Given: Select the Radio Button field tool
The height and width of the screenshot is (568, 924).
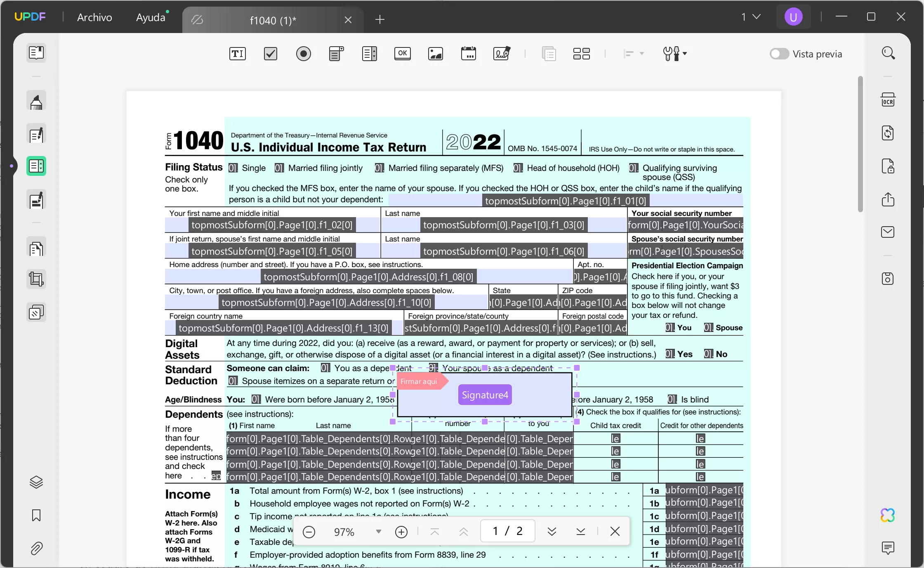Looking at the screenshot, I should pyautogui.click(x=304, y=54).
